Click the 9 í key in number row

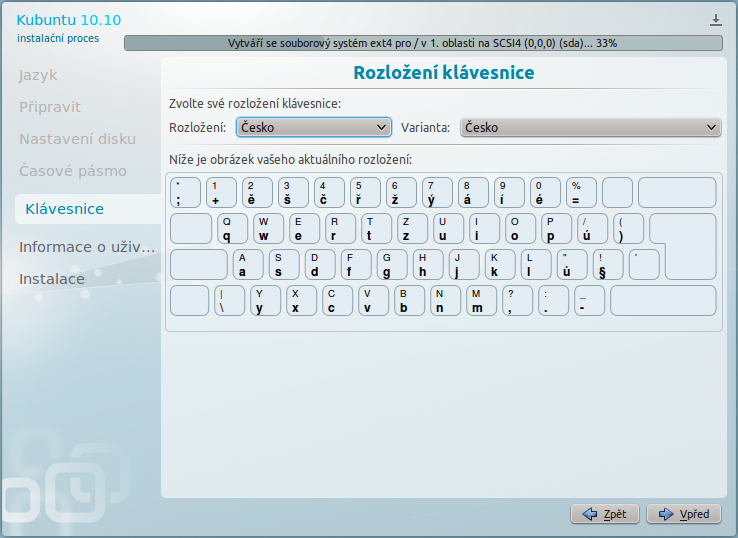click(x=509, y=193)
